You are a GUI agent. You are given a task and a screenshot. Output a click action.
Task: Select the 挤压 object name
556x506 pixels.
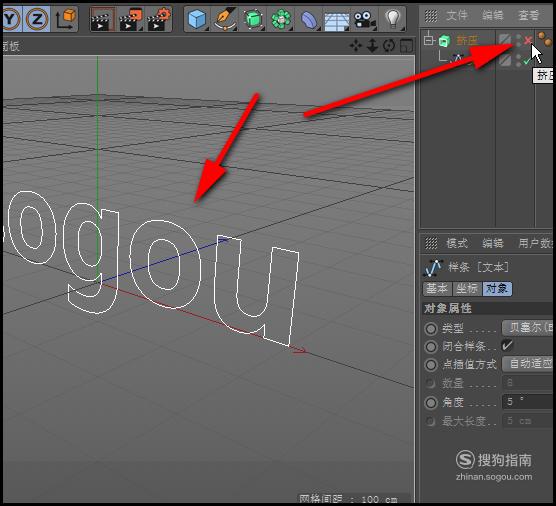click(x=467, y=41)
